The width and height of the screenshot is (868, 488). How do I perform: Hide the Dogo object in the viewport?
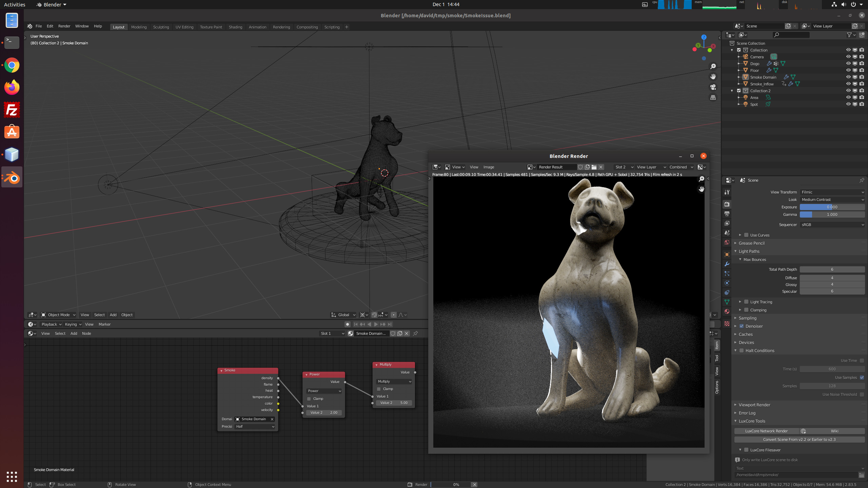click(x=848, y=63)
